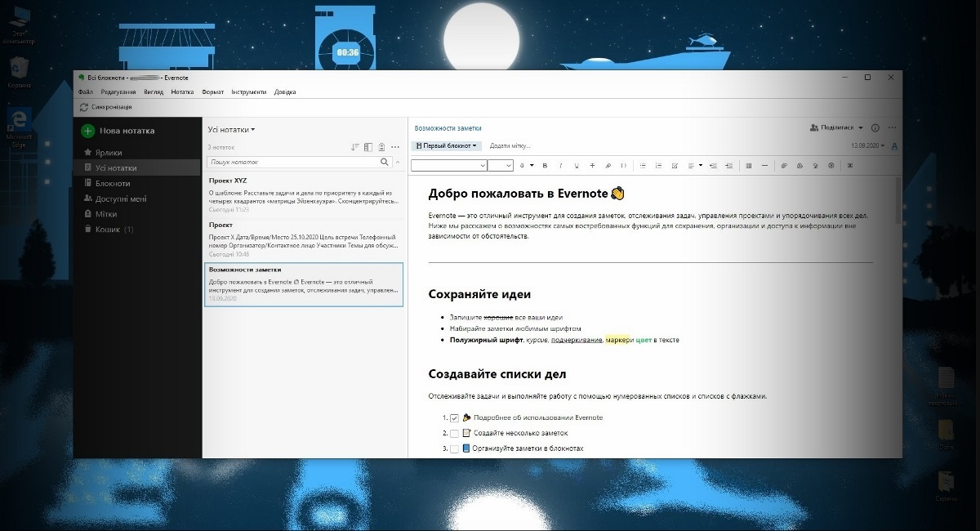Image resolution: width=980 pixels, height=531 pixels.
Task: Open note more options (three dots) beside info
Action: coord(892,128)
